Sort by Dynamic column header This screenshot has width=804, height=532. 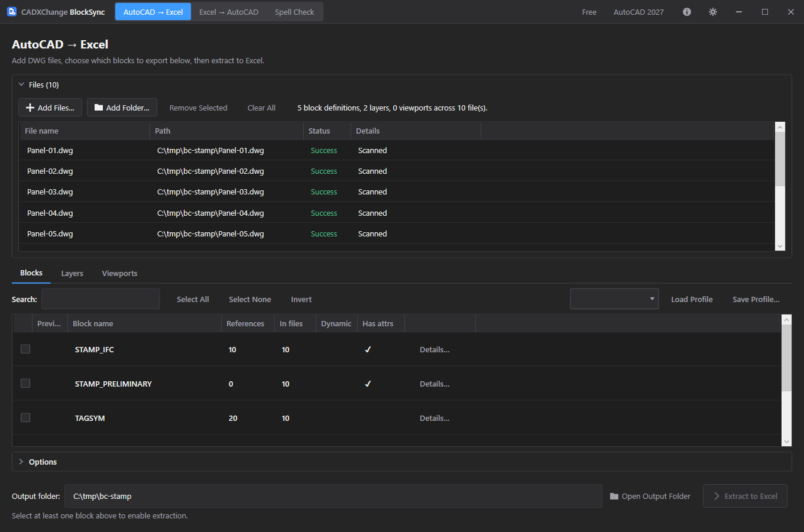point(336,323)
